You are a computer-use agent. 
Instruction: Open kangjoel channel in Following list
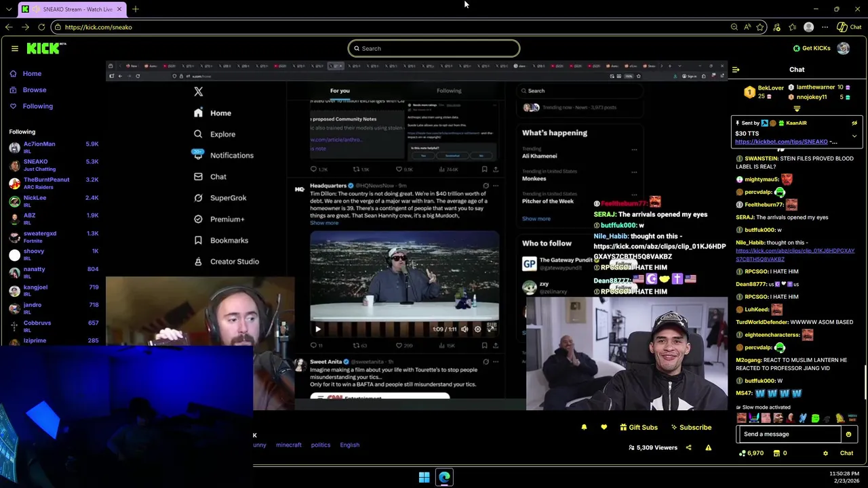click(x=54, y=290)
